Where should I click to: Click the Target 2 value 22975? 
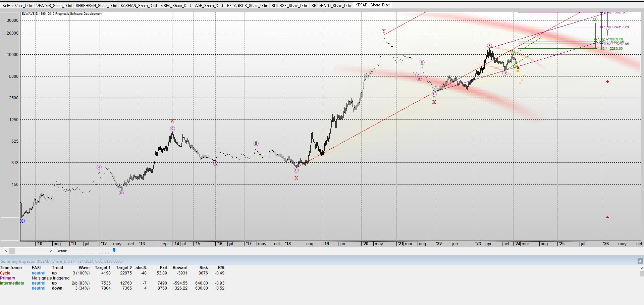pos(126,273)
